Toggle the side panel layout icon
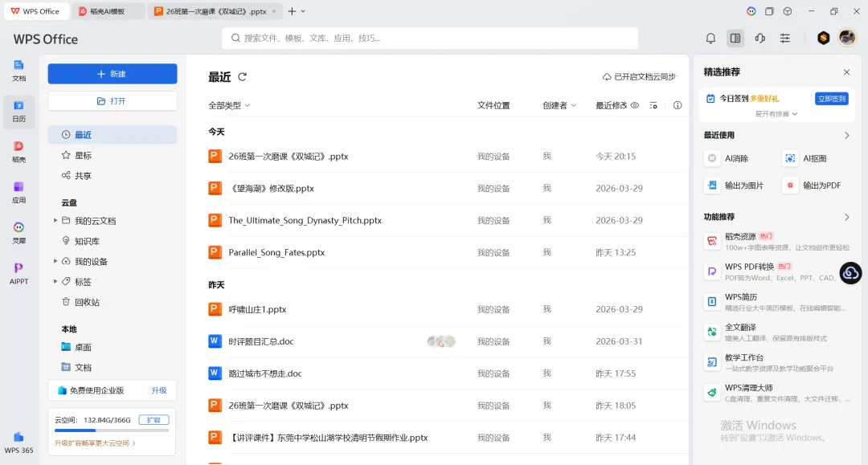The height and width of the screenshot is (465, 868). point(735,39)
